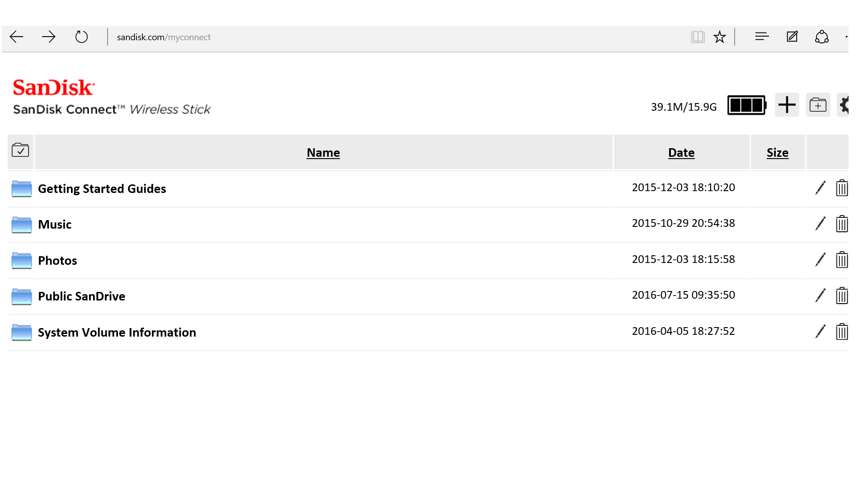The width and height of the screenshot is (868, 488).
Task: Rename Music folder with pencil icon
Action: (820, 224)
